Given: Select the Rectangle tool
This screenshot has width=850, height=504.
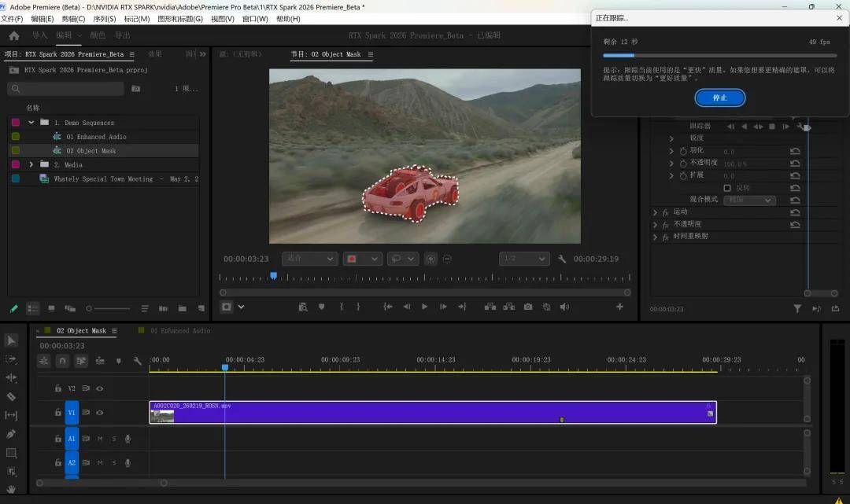Looking at the screenshot, I should (x=11, y=453).
